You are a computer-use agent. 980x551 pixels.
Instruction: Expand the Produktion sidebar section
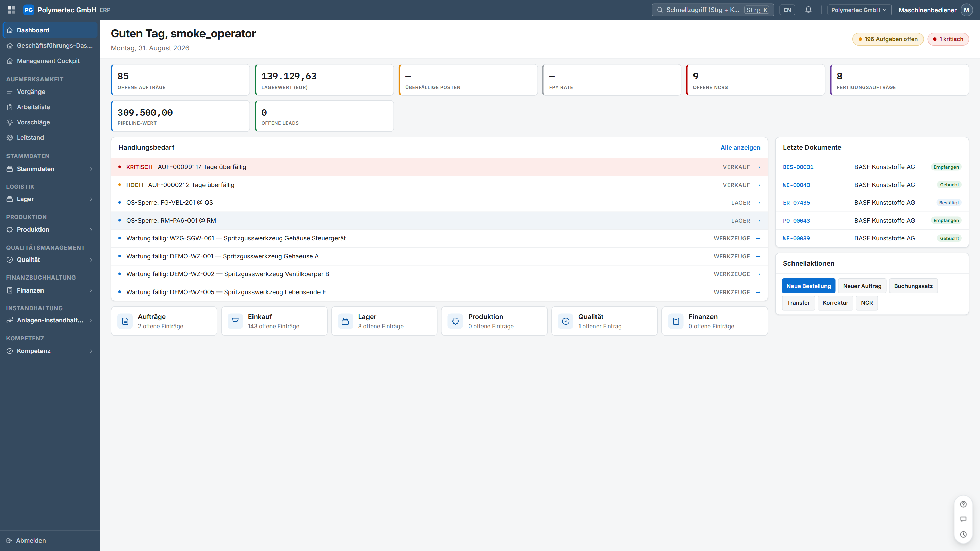click(49, 229)
